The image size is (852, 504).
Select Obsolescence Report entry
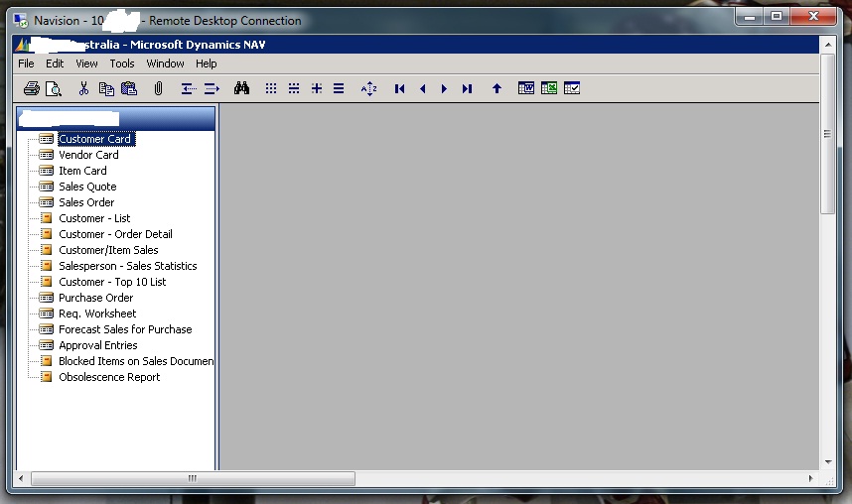pos(109,377)
